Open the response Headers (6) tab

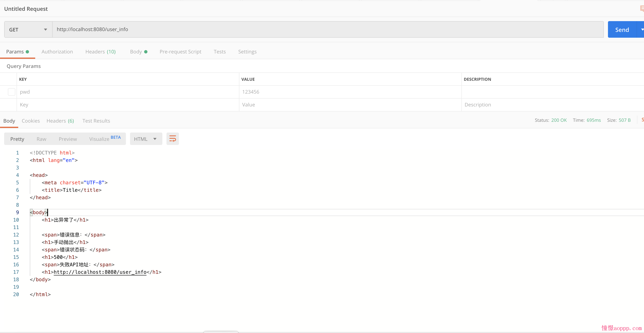60,121
